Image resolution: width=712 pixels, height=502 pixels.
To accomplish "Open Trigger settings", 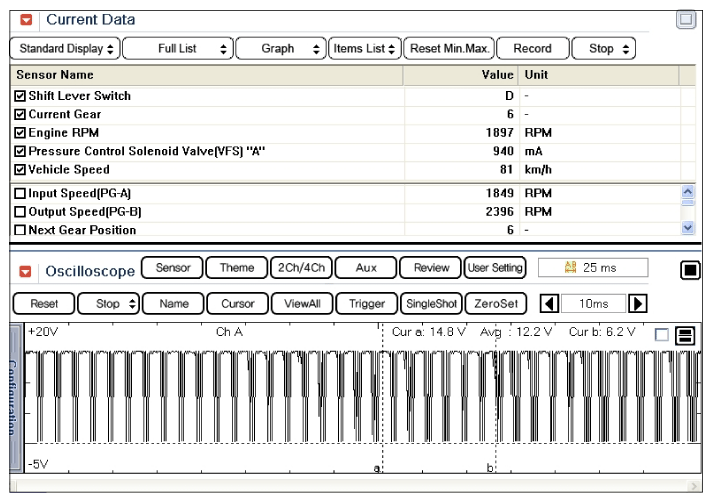I will tap(367, 304).
